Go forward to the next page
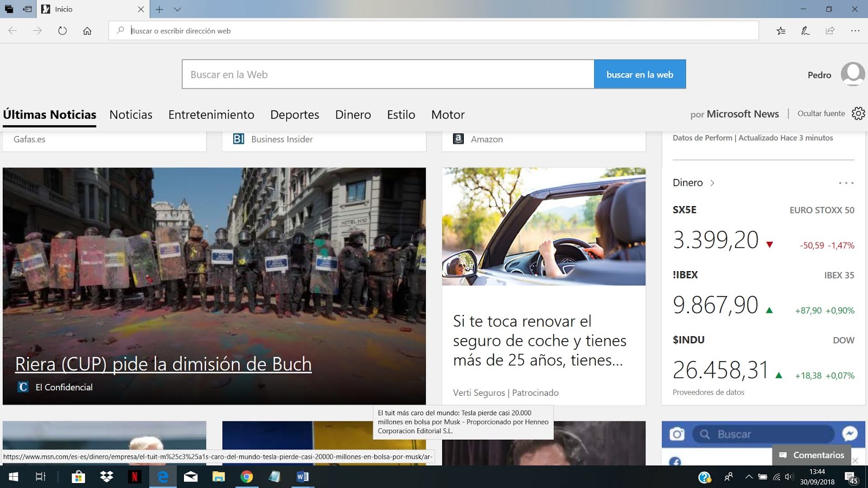Image resolution: width=868 pixels, height=488 pixels. 37,31
